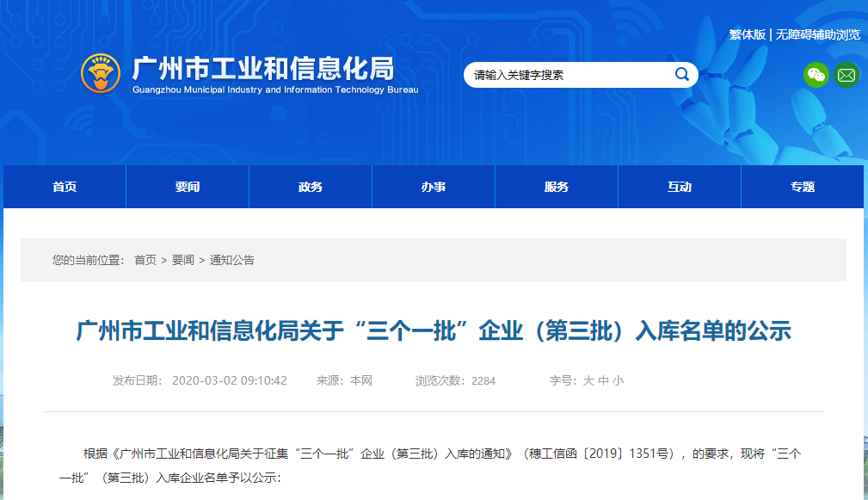Open the 政务 navigation menu
868x500 pixels.
pyautogui.click(x=311, y=187)
